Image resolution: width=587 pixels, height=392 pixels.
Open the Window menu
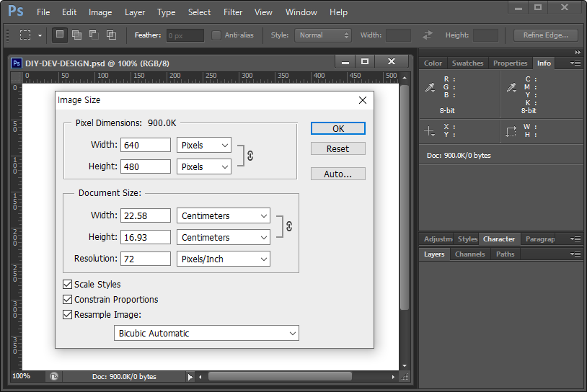[301, 12]
